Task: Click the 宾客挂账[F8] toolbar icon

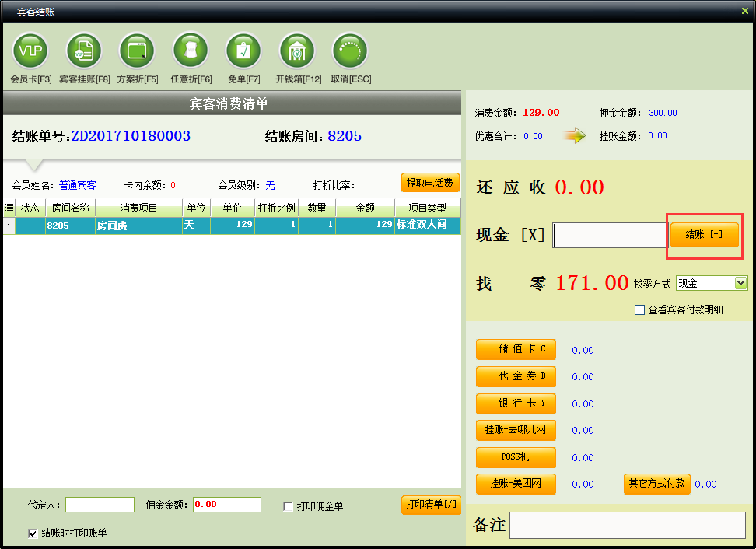Action: (x=84, y=51)
